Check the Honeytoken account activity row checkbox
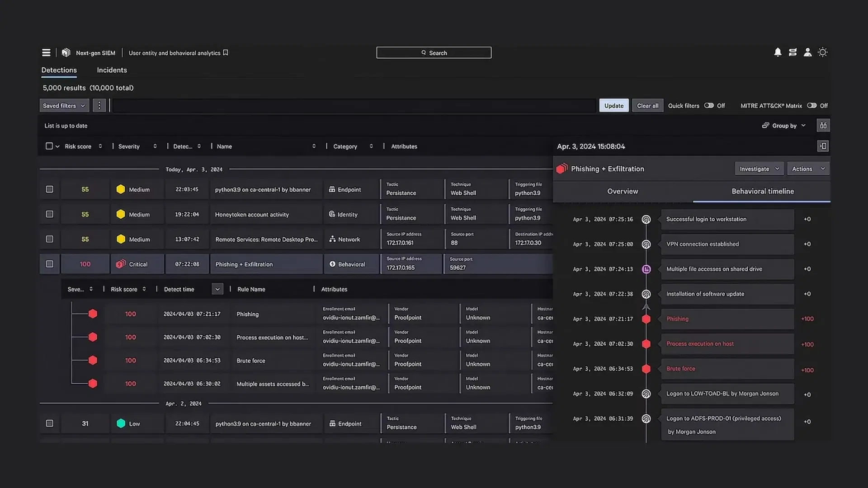Image resolution: width=868 pixels, height=488 pixels. pyautogui.click(x=50, y=214)
